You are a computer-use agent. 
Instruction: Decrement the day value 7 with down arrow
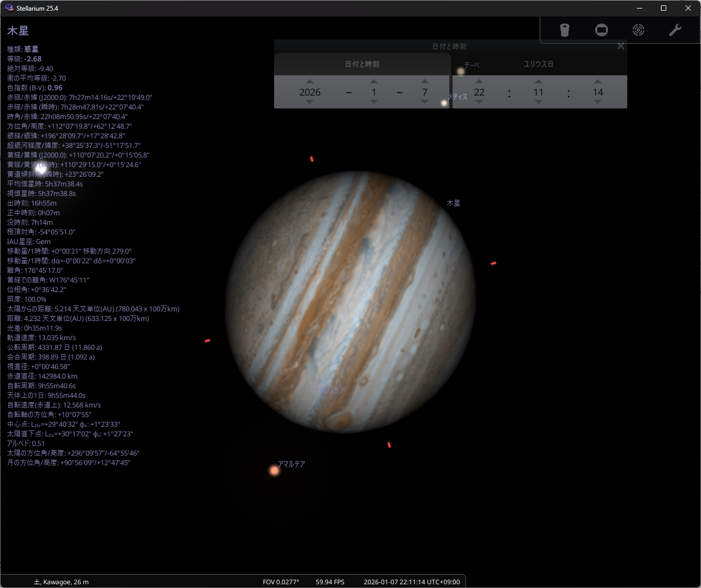pyautogui.click(x=425, y=102)
